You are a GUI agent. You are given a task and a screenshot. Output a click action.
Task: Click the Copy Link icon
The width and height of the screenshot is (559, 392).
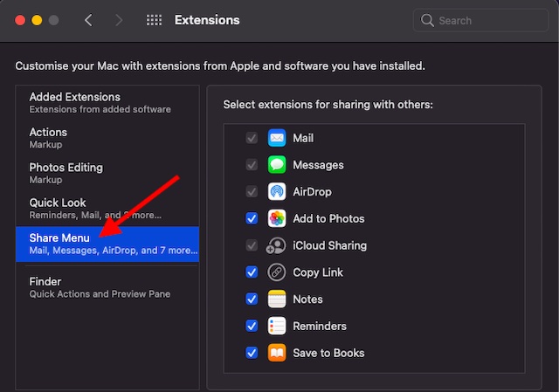pyautogui.click(x=277, y=272)
